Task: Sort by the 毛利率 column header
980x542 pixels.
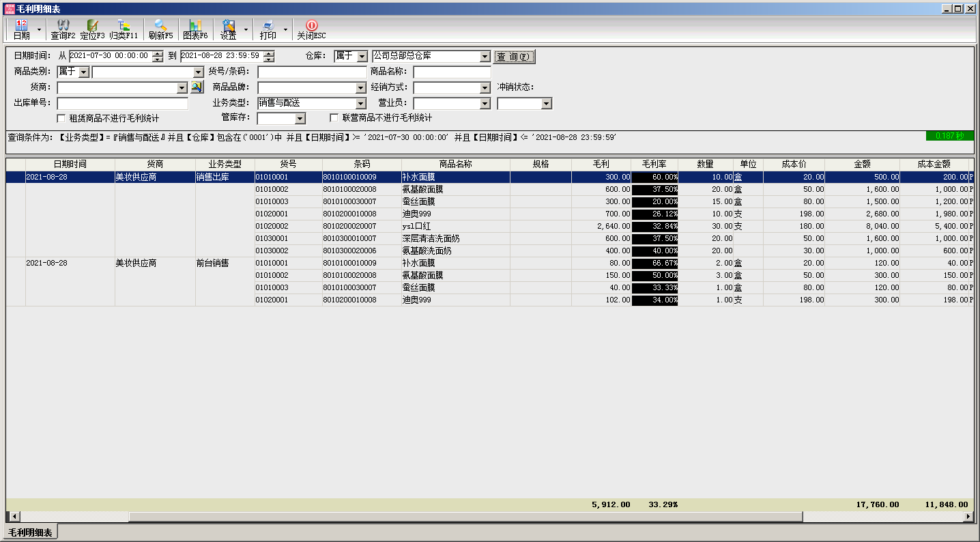Action: pos(654,165)
